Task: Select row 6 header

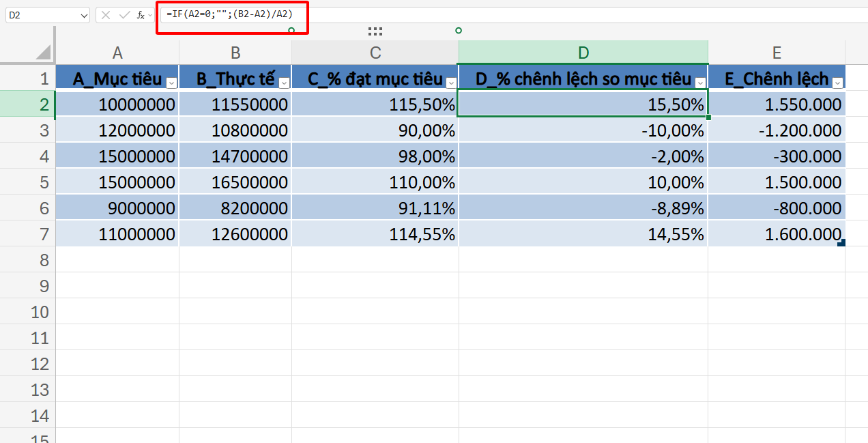Action: [27, 208]
